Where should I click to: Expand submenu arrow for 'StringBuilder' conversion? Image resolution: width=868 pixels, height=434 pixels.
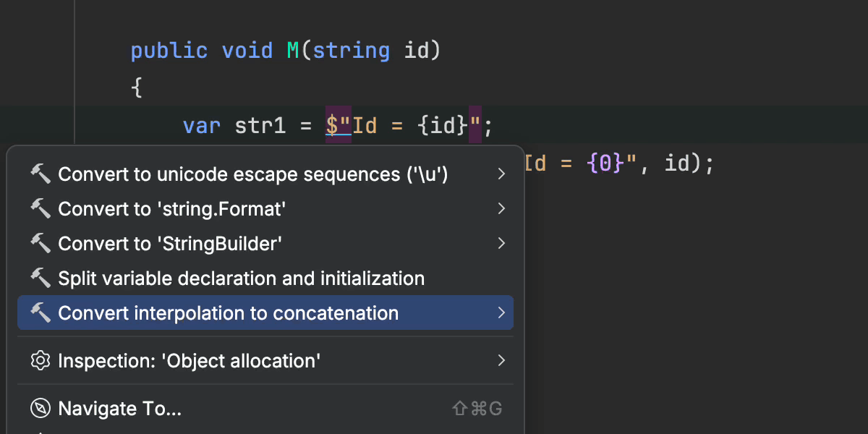[x=501, y=243]
